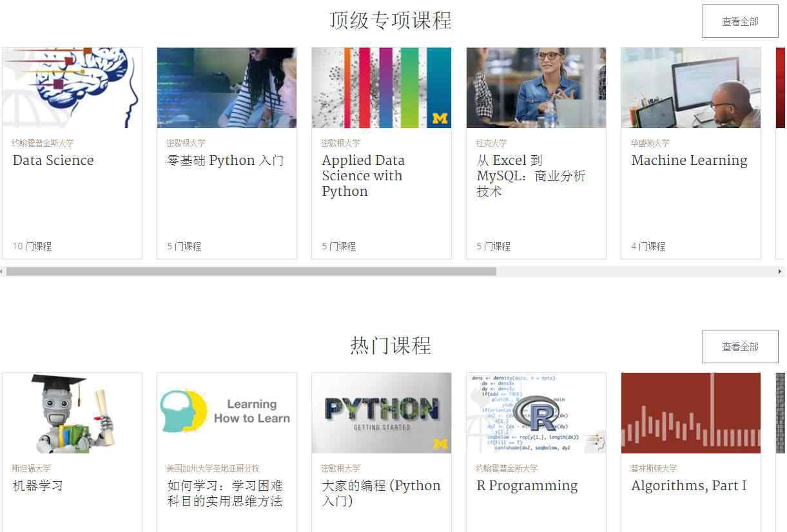The image size is (787, 532).
Task: Open the 机器学习 robot graduate image
Action: click(x=72, y=413)
